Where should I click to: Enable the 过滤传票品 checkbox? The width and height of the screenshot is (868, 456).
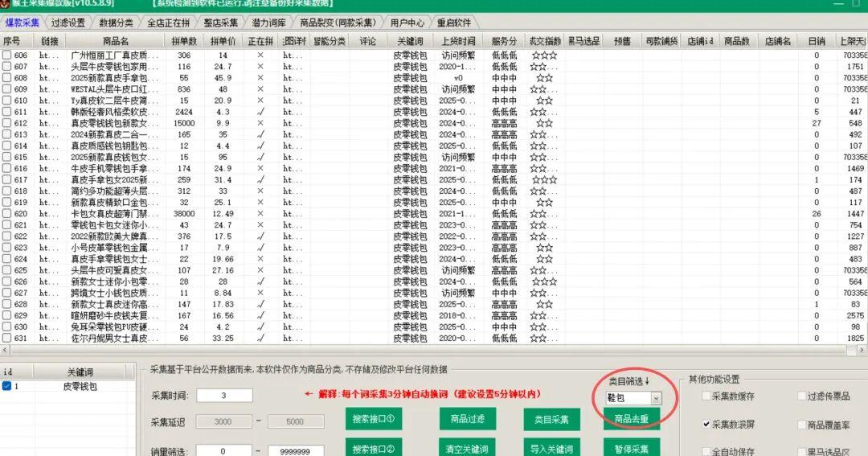coord(801,396)
